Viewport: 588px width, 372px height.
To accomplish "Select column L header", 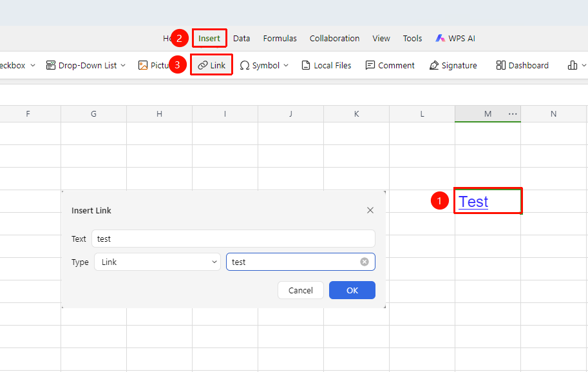I will point(422,113).
